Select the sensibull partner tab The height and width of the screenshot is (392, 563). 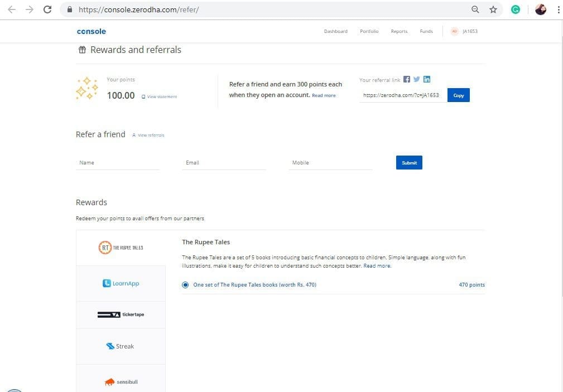click(x=121, y=379)
